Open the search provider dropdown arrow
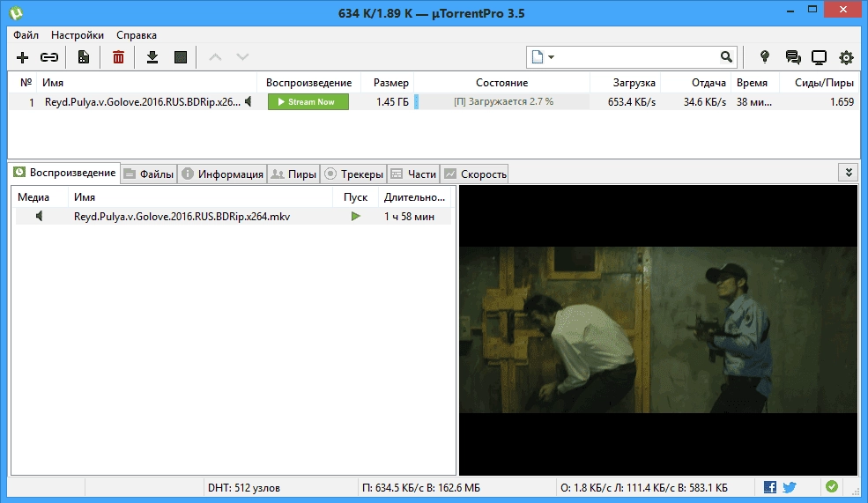Image resolution: width=868 pixels, height=503 pixels. point(552,57)
